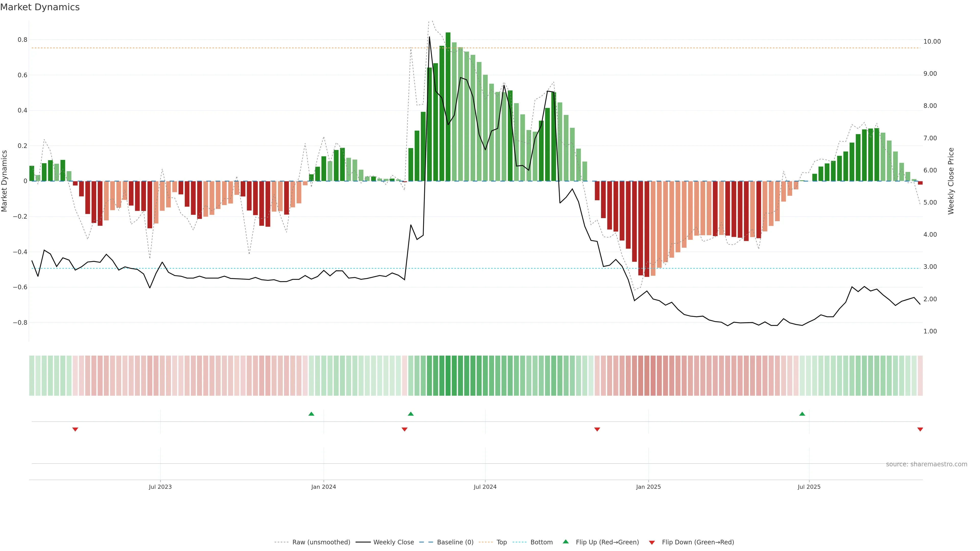Click the Jul 2024 x-axis label
Screen dimensions: 980x551
click(485, 487)
